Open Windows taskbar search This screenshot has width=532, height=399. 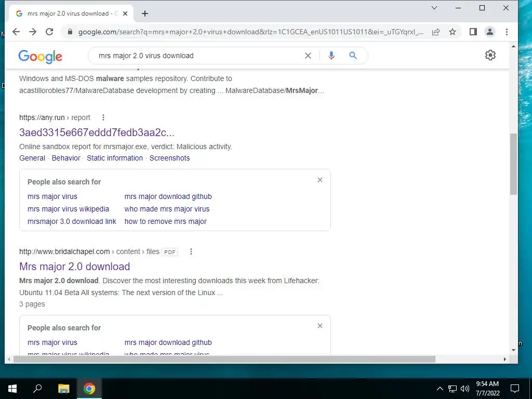(x=37, y=389)
